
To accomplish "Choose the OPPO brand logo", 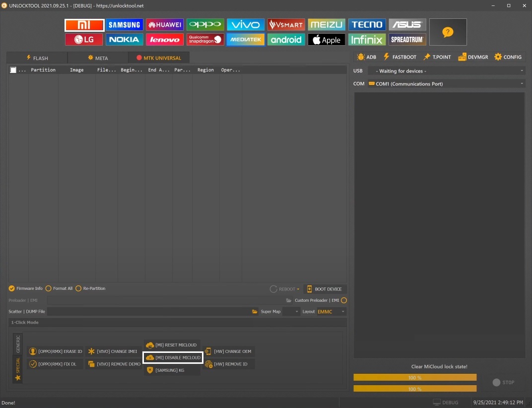I will tap(205, 25).
